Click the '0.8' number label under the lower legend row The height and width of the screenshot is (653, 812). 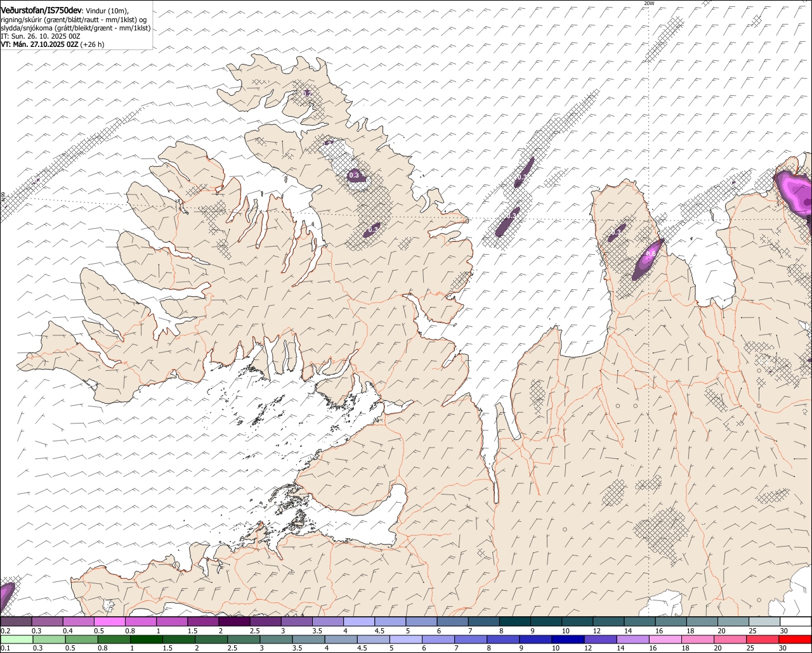click(x=103, y=648)
